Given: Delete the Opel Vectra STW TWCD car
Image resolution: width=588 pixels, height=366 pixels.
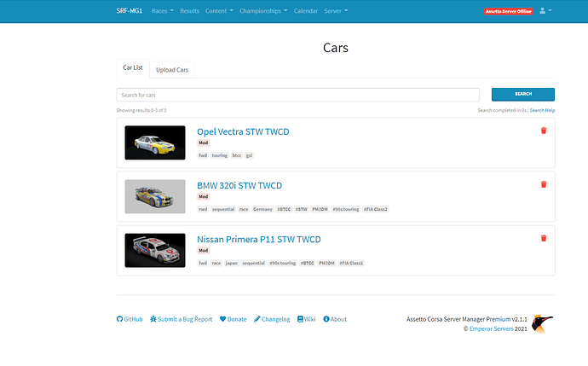Looking at the screenshot, I should tap(544, 131).
